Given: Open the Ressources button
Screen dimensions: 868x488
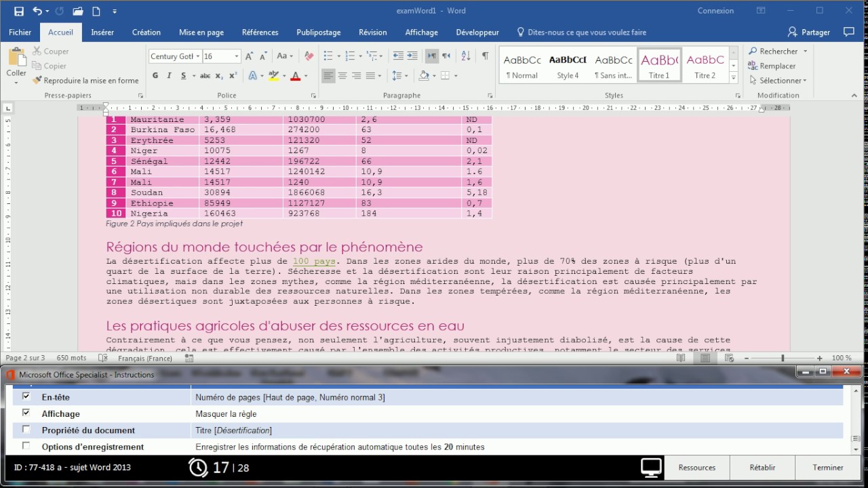Looking at the screenshot, I should coord(697,468).
